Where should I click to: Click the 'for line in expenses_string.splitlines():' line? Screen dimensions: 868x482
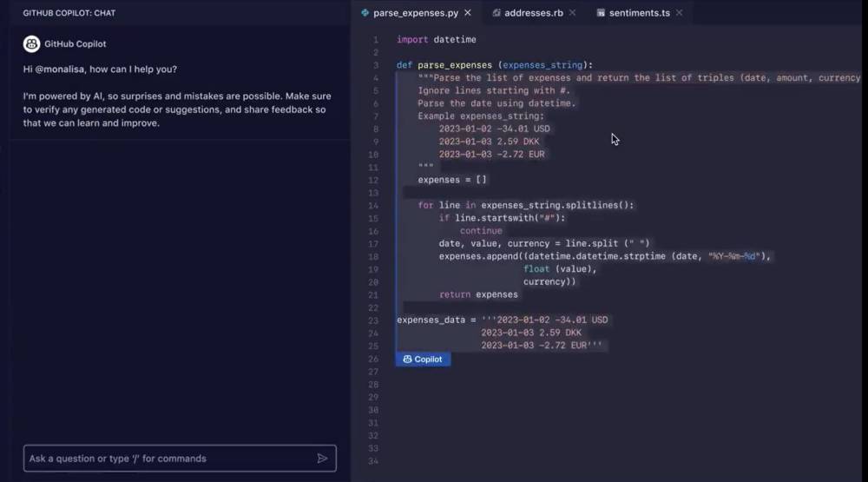click(x=526, y=206)
